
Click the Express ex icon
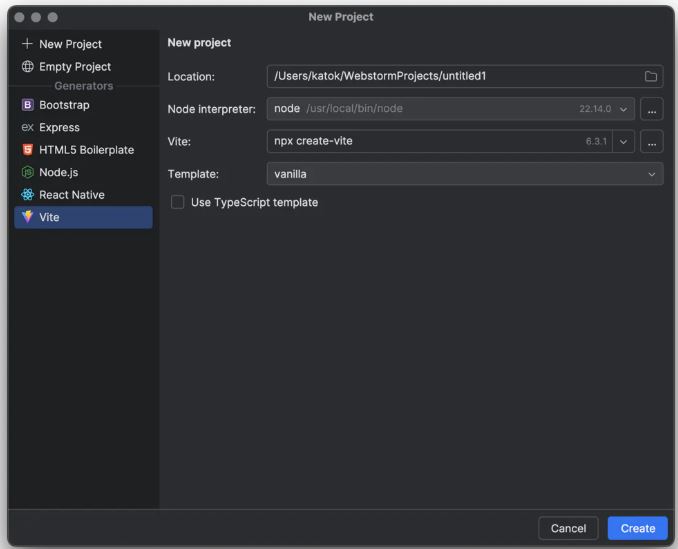27,127
